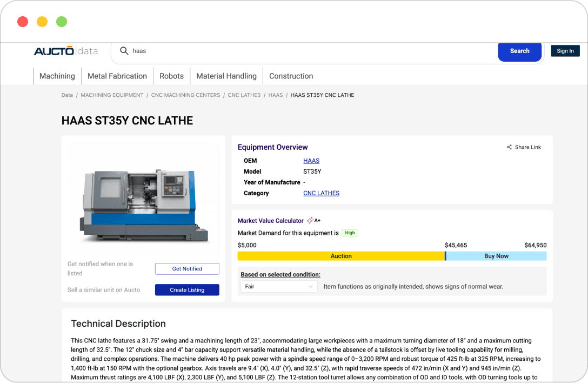Open the Metal Fabrication menu
The image size is (588, 383).
click(x=117, y=76)
